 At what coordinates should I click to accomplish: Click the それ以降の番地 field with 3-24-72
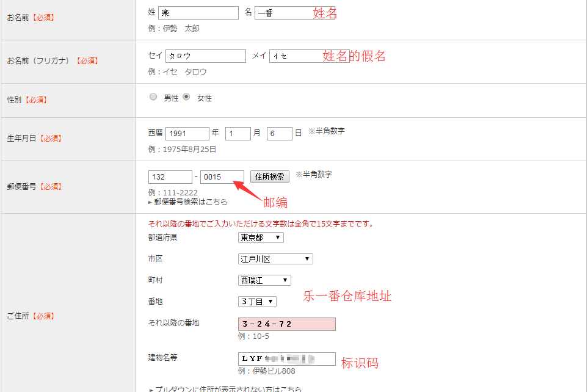point(286,324)
